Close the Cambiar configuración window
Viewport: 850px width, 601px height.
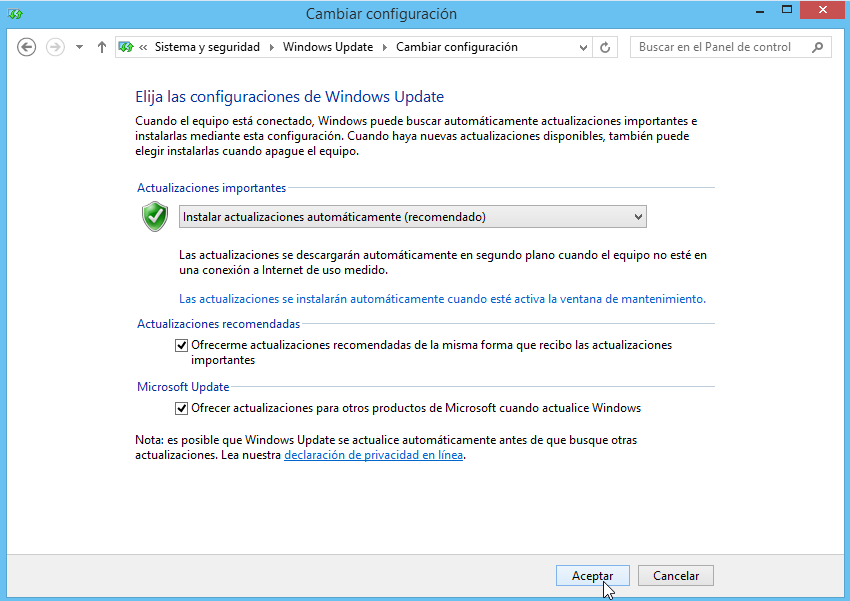(822, 10)
